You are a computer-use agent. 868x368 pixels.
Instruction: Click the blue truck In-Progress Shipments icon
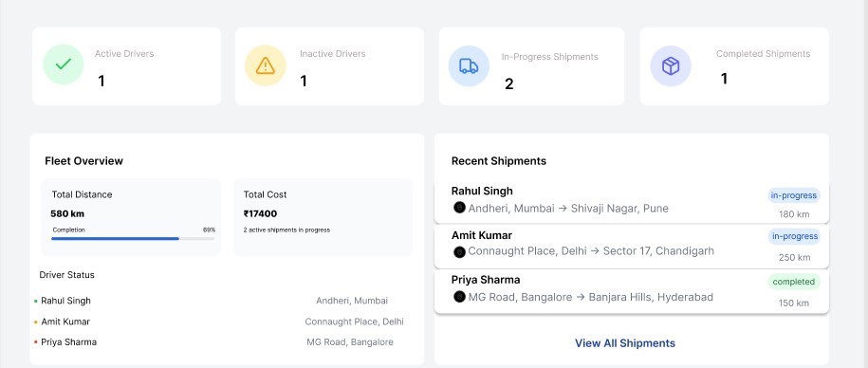[x=469, y=65]
